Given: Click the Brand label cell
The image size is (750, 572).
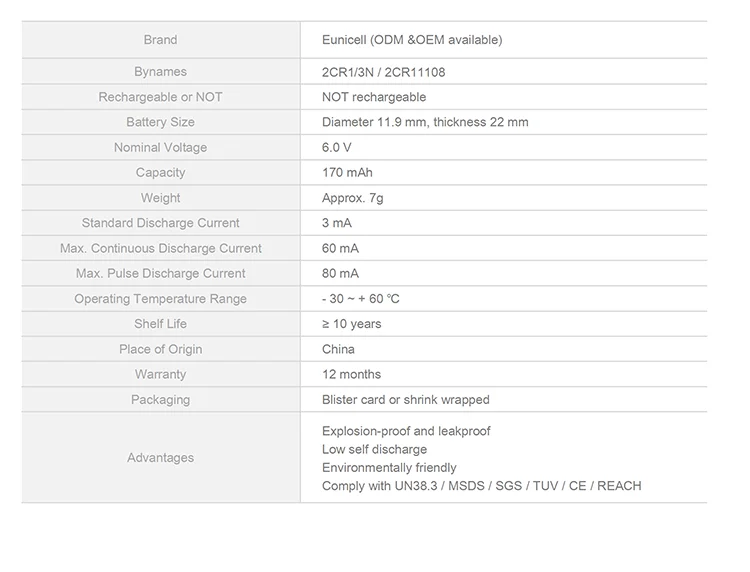Looking at the screenshot, I should [160, 40].
